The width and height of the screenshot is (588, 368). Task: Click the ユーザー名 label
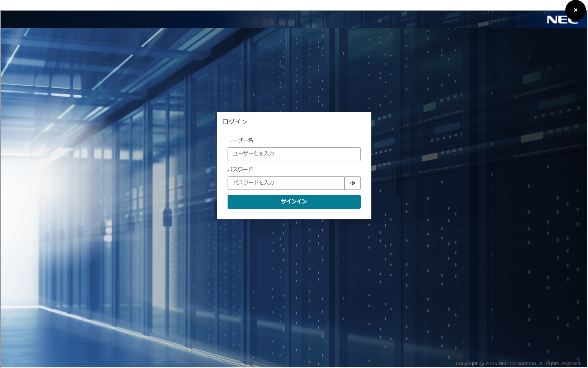pos(240,140)
